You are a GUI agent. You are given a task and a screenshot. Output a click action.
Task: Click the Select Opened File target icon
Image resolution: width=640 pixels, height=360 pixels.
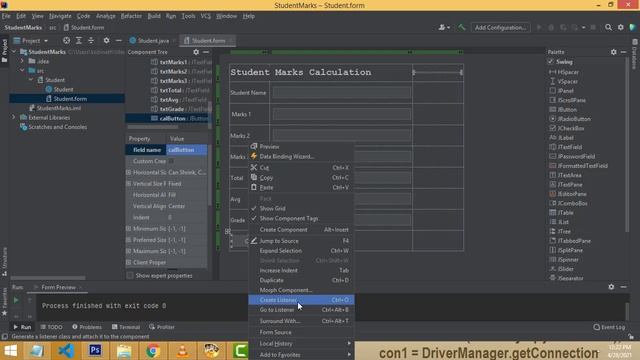[x=66, y=40]
